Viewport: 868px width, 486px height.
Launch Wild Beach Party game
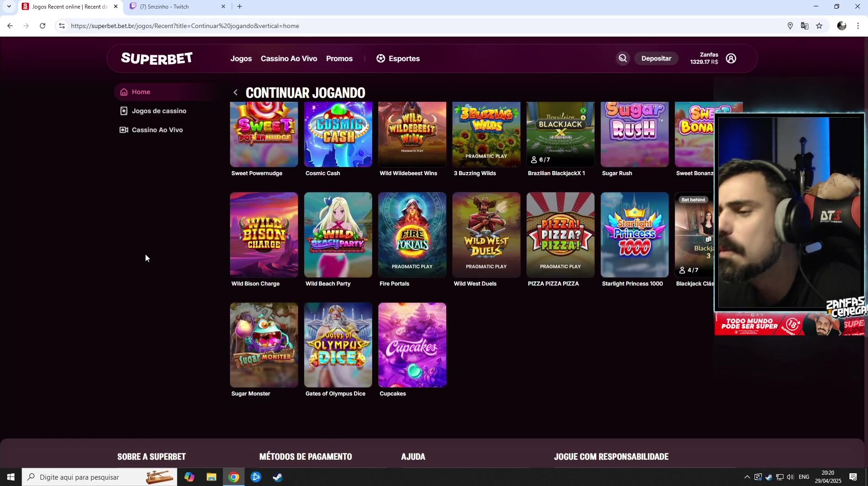click(x=338, y=235)
